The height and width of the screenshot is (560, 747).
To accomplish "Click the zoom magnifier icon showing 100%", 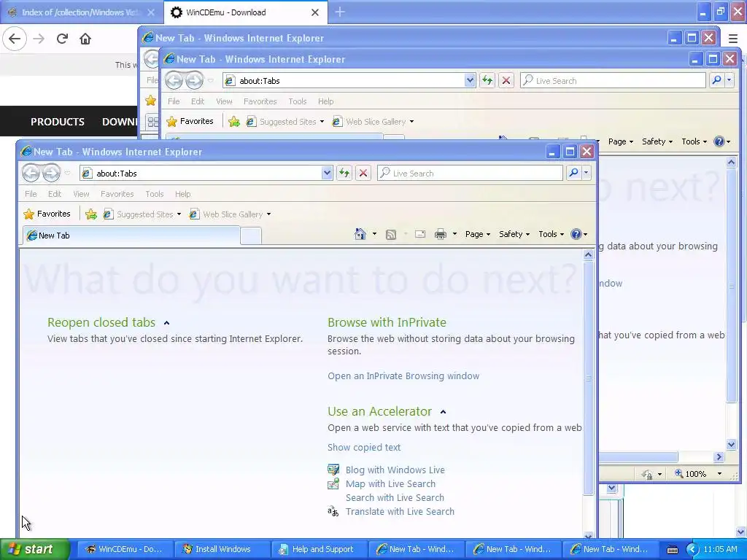I will [679, 474].
